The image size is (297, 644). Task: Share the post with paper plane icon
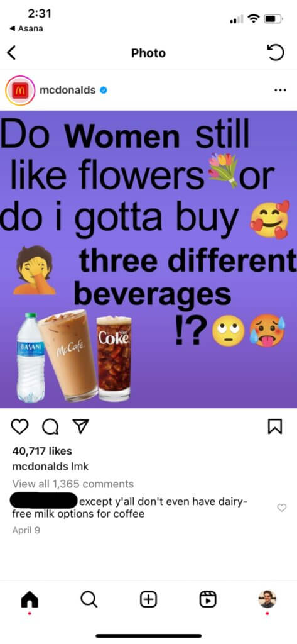(80, 427)
